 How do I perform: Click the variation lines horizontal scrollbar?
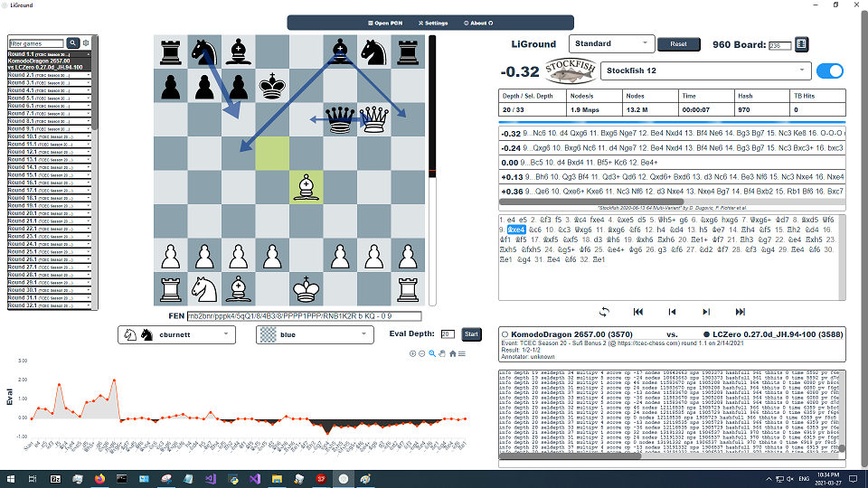[591, 202]
